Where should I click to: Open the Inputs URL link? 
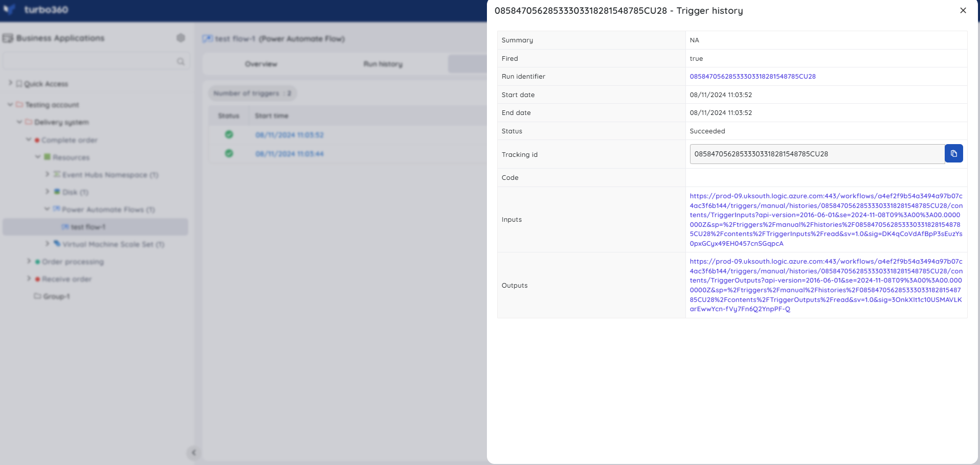pos(826,220)
